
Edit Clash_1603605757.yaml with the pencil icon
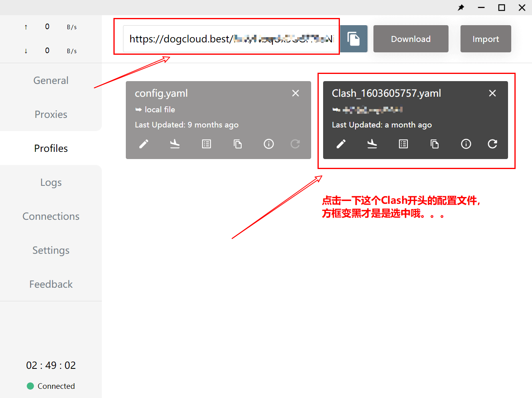coord(341,144)
